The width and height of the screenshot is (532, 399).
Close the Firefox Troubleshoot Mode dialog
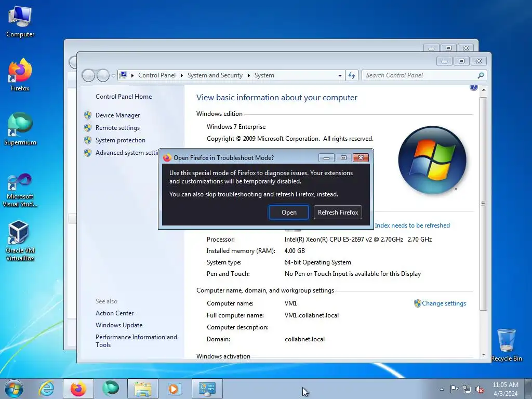[x=361, y=158]
